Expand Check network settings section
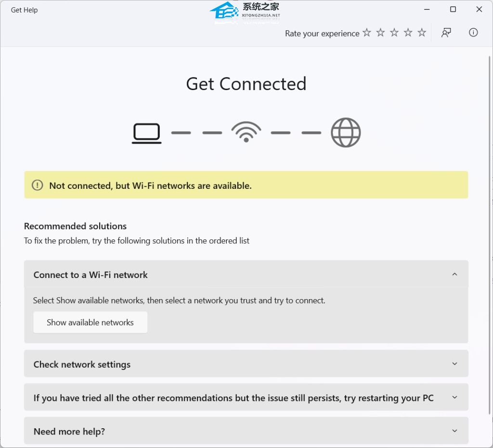 coord(454,364)
